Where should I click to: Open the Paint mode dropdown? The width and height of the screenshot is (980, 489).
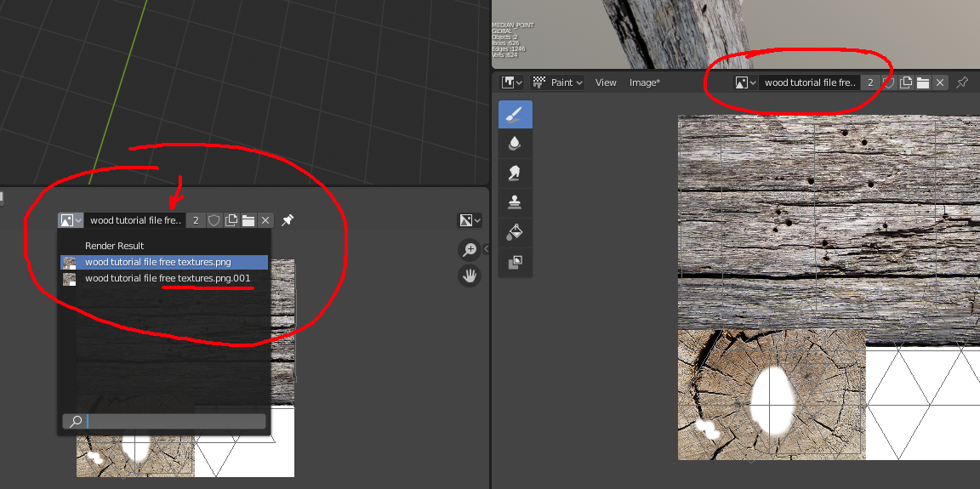click(557, 82)
